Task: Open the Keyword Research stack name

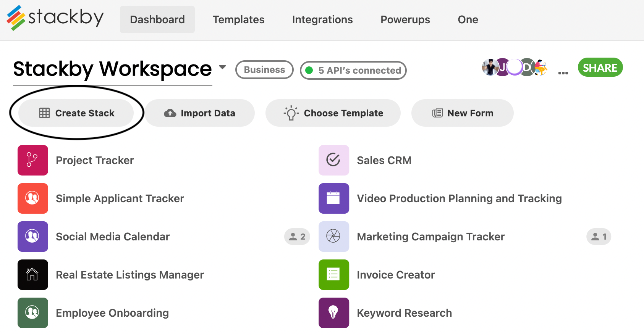Action: point(405,313)
